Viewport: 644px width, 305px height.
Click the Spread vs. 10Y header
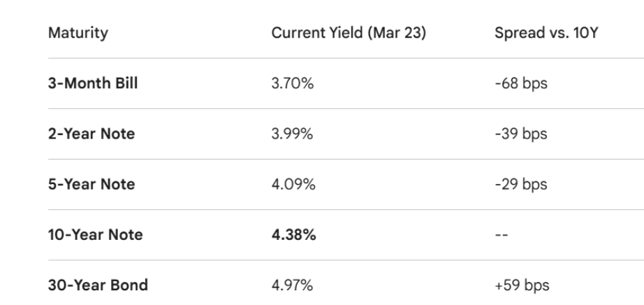click(546, 33)
